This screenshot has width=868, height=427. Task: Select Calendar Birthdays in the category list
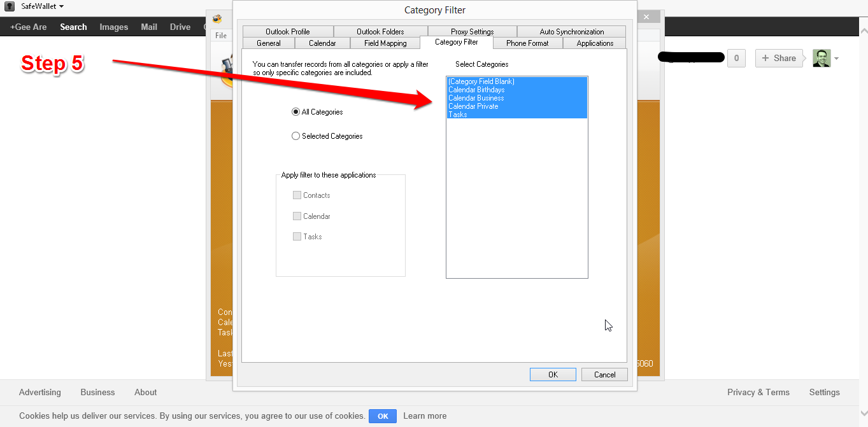tap(476, 90)
